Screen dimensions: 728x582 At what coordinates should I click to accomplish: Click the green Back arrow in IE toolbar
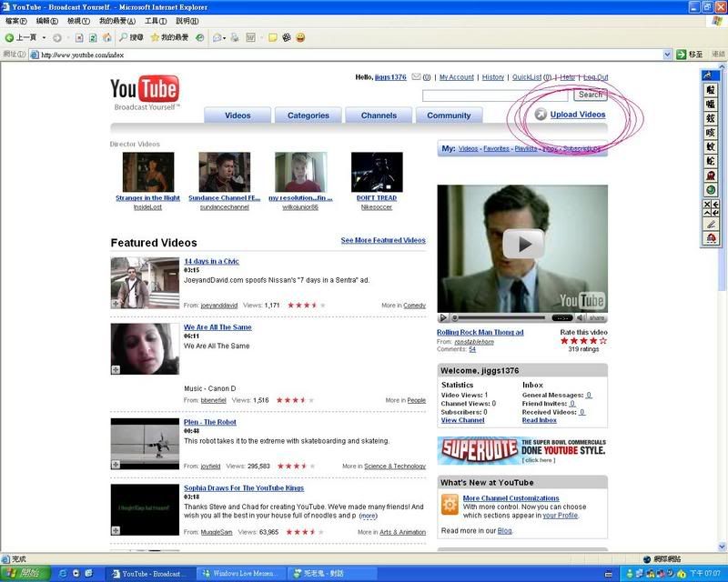click(9, 37)
